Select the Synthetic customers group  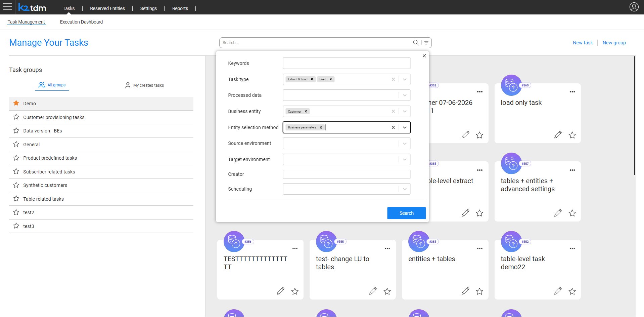[x=101, y=185]
